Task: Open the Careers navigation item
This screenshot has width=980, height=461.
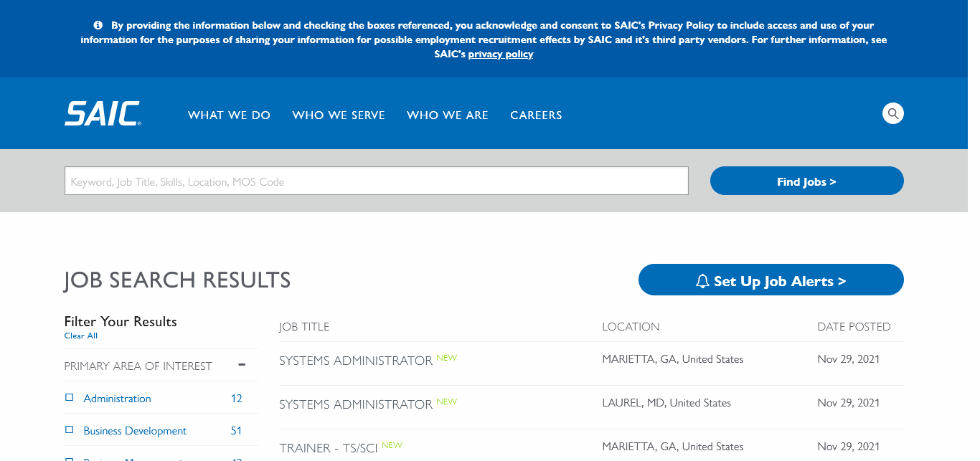Action: point(536,115)
